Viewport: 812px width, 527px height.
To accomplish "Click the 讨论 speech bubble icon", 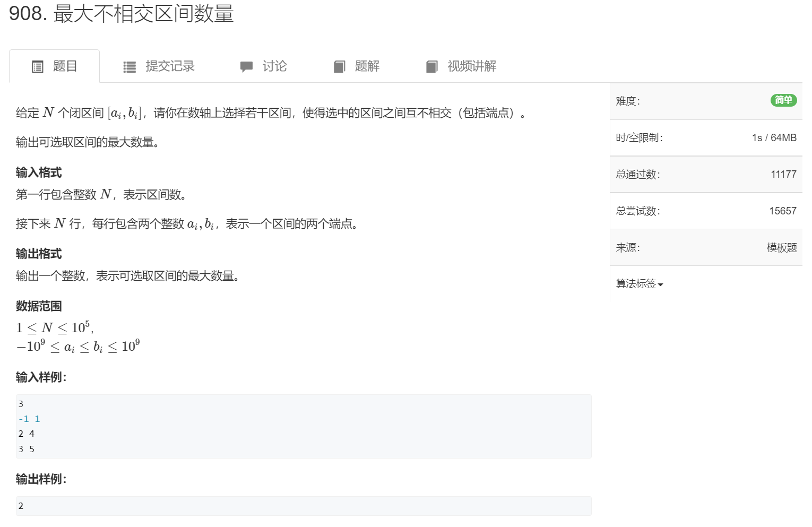I will coord(246,67).
